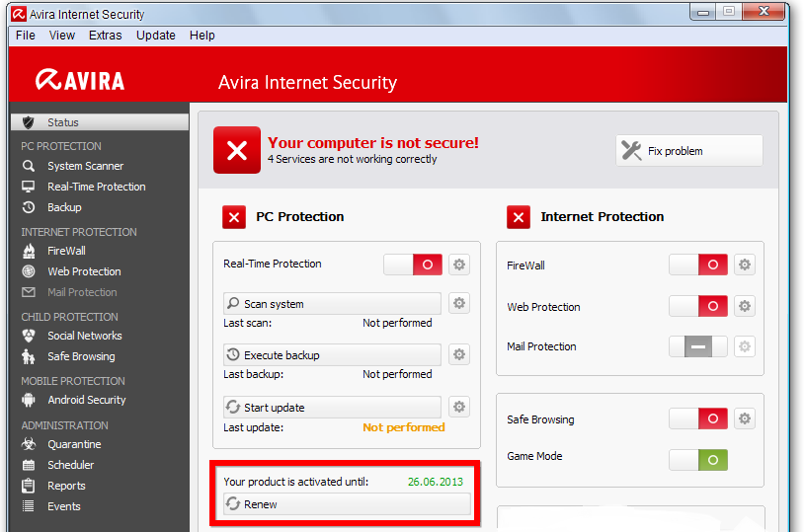Click the Scan system button
Image resolution: width=805 pixels, height=532 pixels.
click(x=332, y=304)
